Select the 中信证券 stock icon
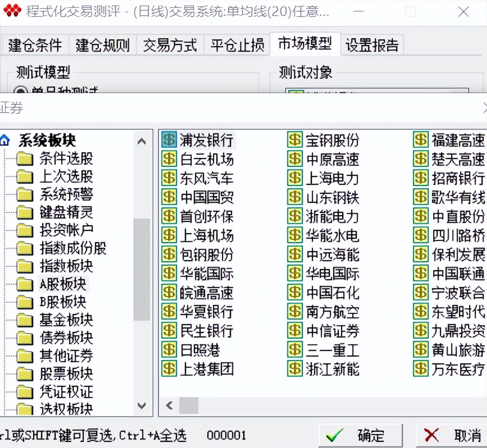 coord(294,331)
